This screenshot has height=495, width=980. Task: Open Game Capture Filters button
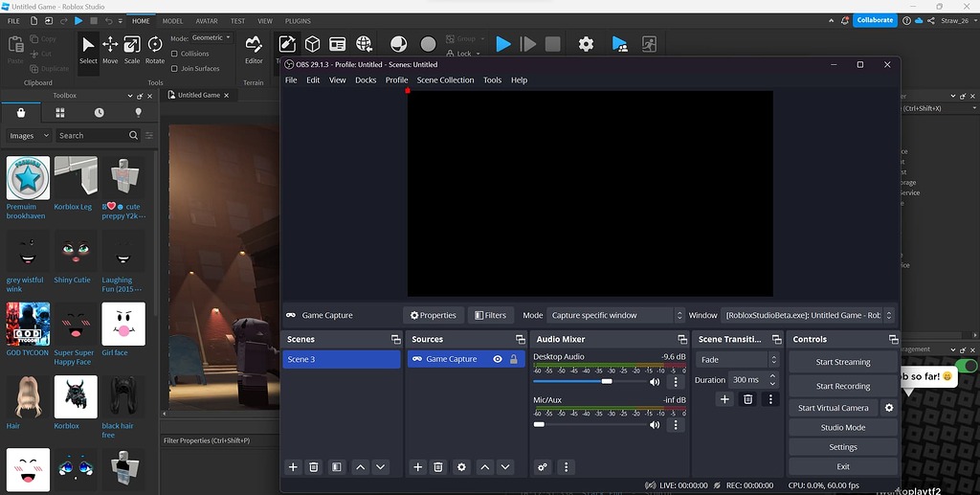pyautogui.click(x=491, y=316)
